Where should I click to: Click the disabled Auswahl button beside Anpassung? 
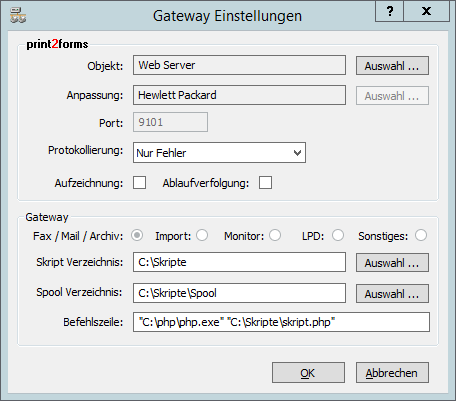[x=392, y=96]
